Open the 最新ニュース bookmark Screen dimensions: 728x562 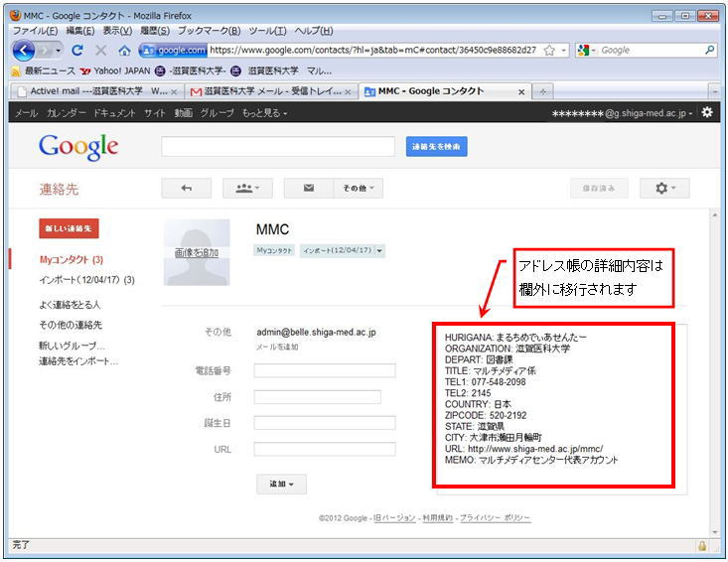click(43, 71)
